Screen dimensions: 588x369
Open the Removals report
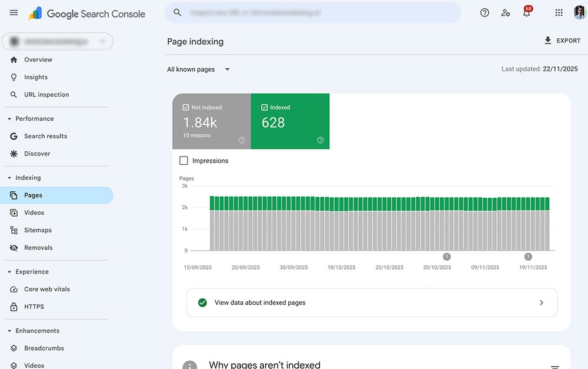[39, 248]
